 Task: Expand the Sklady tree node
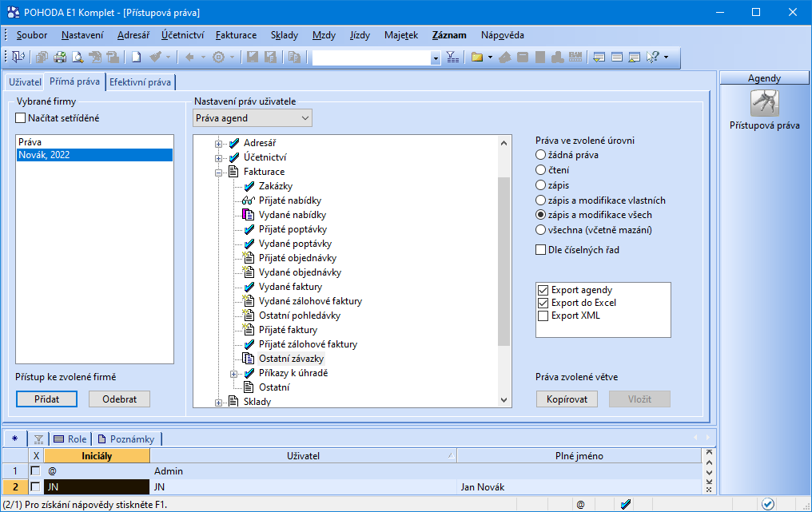pyautogui.click(x=218, y=403)
